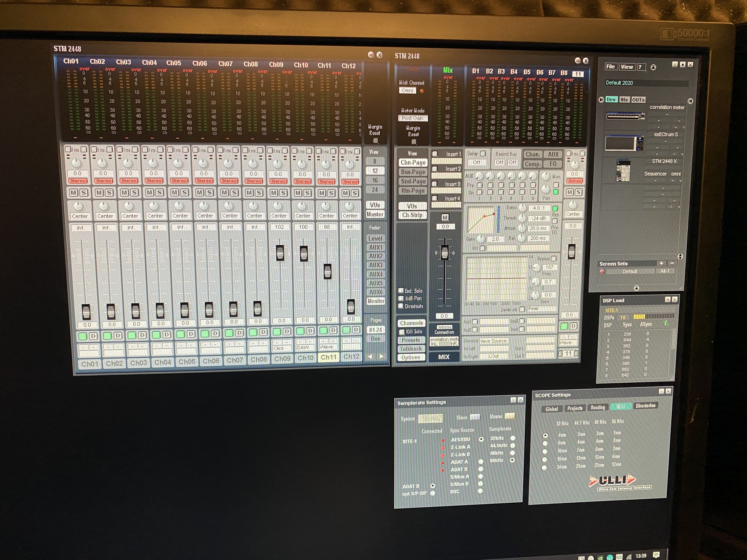Click the green active button on Ch07
The image size is (747, 560).
point(229,333)
